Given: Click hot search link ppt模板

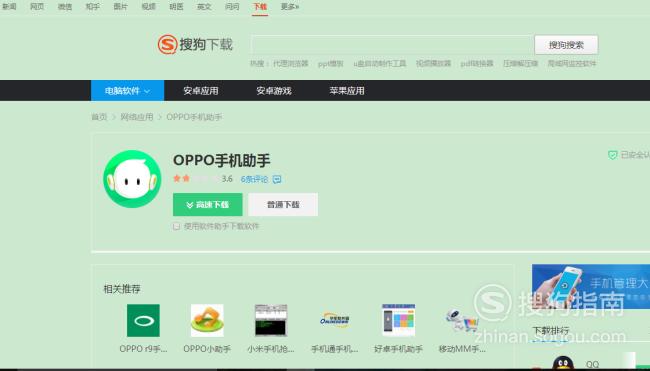Looking at the screenshot, I should coord(330,63).
